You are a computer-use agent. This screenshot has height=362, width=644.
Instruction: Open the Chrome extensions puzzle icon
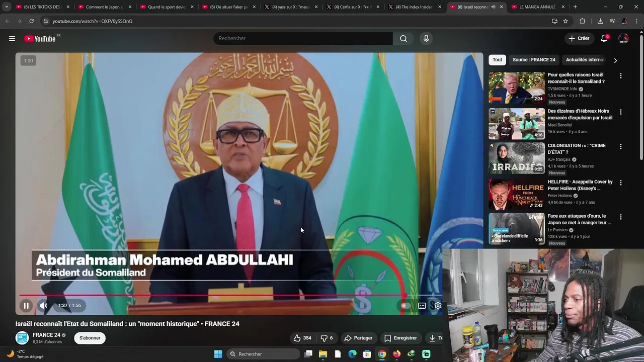[x=583, y=21]
